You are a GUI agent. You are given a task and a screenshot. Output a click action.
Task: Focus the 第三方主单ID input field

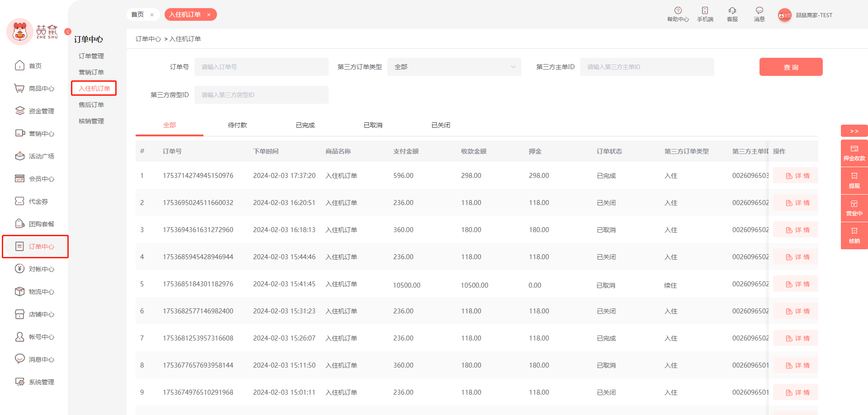tap(647, 67)
